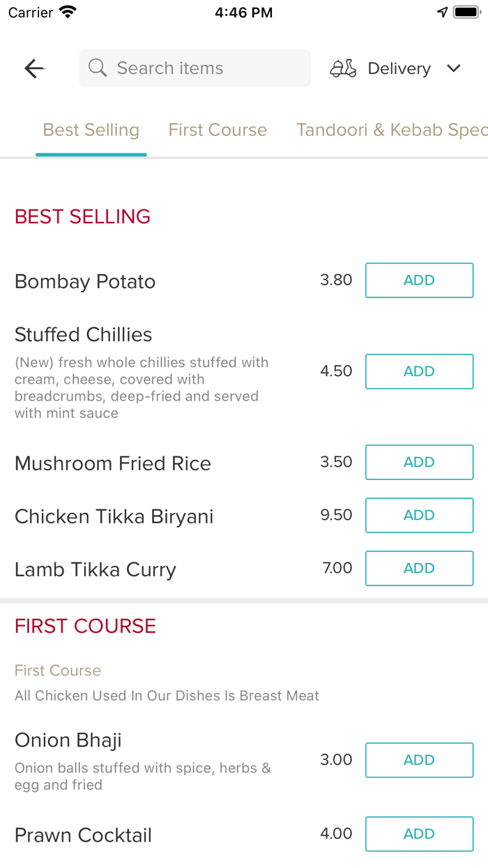Image resolution: width=488 pixels, height=868 pixels.
Task: Add Stuffed Chillies to order
Action: (419, 371)
